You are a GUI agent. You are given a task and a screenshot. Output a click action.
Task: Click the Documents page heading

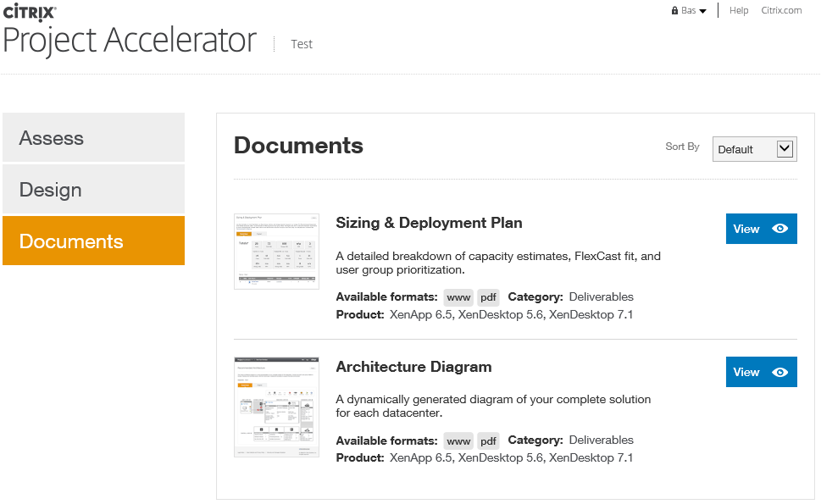click(x=299, y=146)
